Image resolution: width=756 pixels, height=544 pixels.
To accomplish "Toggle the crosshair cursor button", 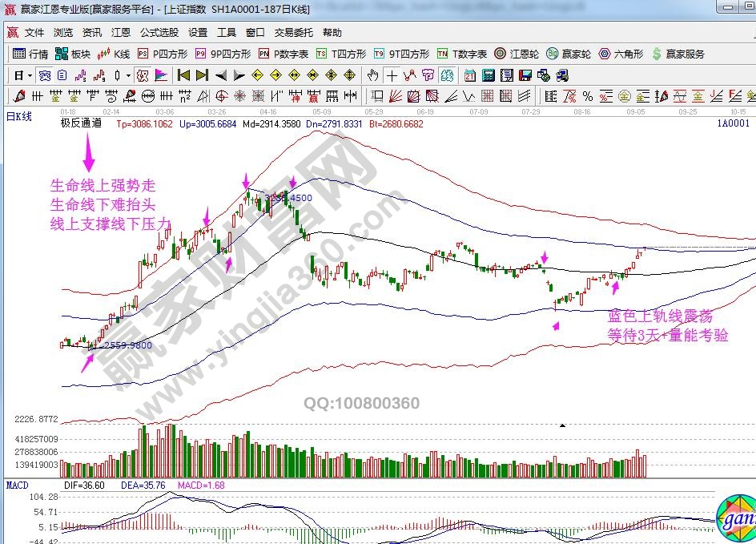I will tap(392, 75).
